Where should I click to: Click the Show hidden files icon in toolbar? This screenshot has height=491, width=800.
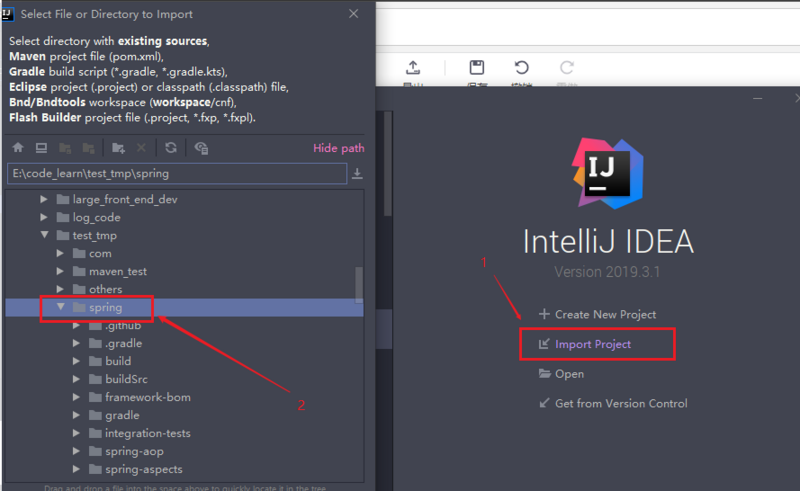(x=201, y=148)
